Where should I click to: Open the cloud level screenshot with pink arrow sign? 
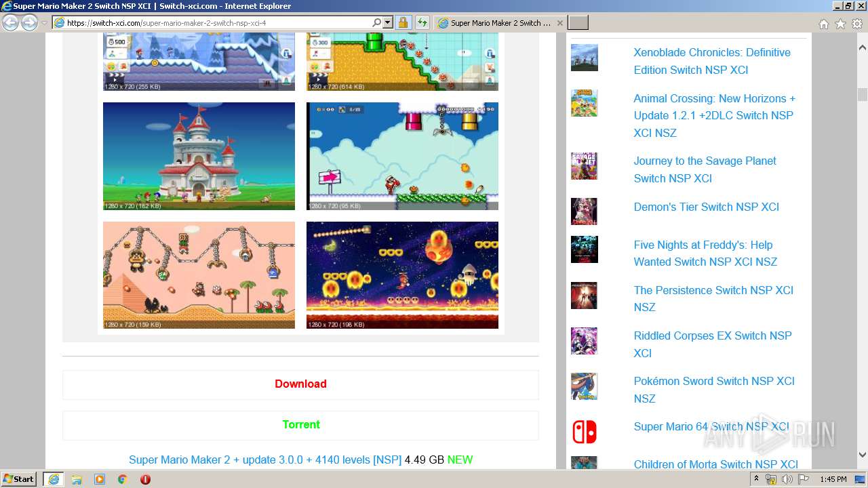pyautogui.click(x=402, y=156)
